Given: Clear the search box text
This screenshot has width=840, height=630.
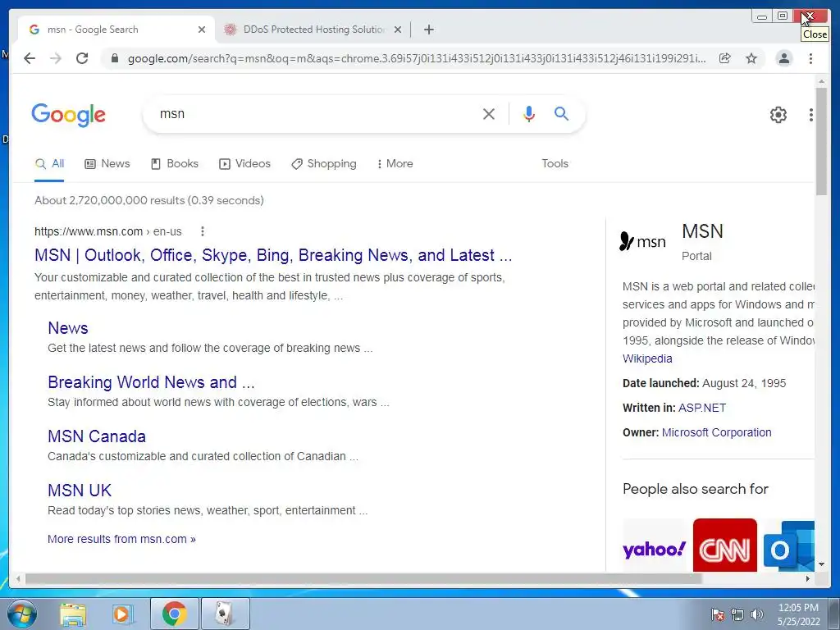Looking at the screenshot, I should pos(489,114).
